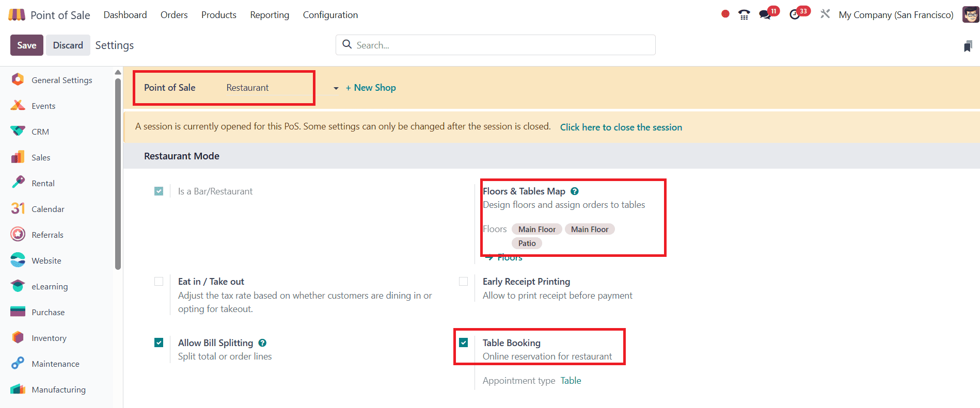Open the Configuration menu
This screenshot has height=408, width=980.
330,15
